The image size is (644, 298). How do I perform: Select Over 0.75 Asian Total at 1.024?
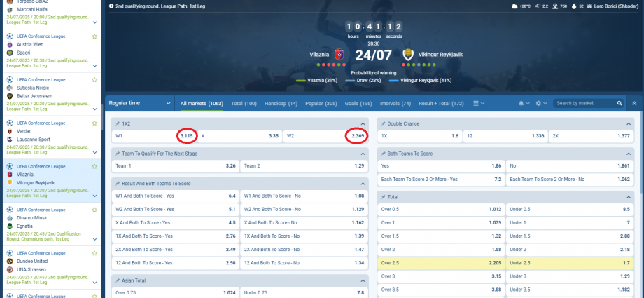[176, 292]
